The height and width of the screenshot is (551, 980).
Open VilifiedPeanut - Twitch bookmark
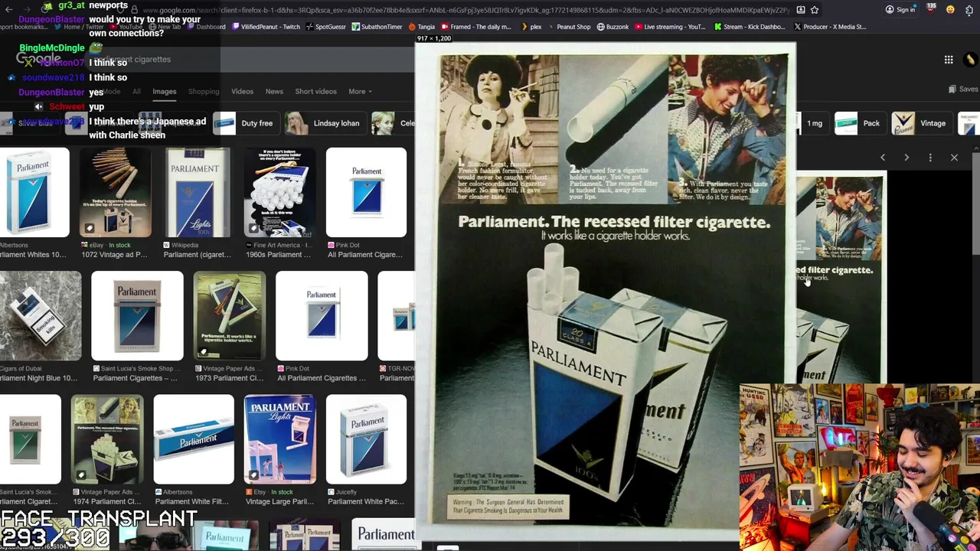pyautogui.click(x=265, y=27)
